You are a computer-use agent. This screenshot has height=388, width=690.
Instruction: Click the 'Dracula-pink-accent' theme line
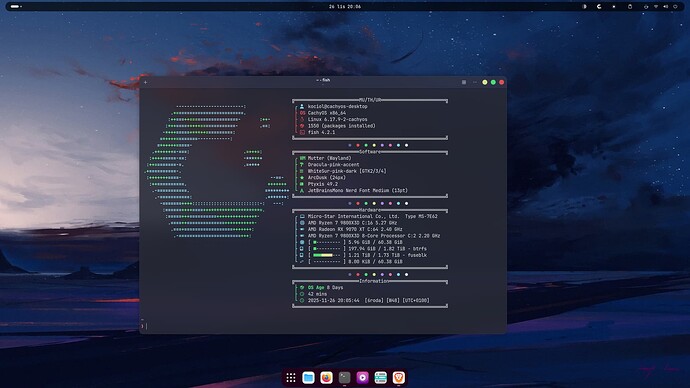[334, 165]
